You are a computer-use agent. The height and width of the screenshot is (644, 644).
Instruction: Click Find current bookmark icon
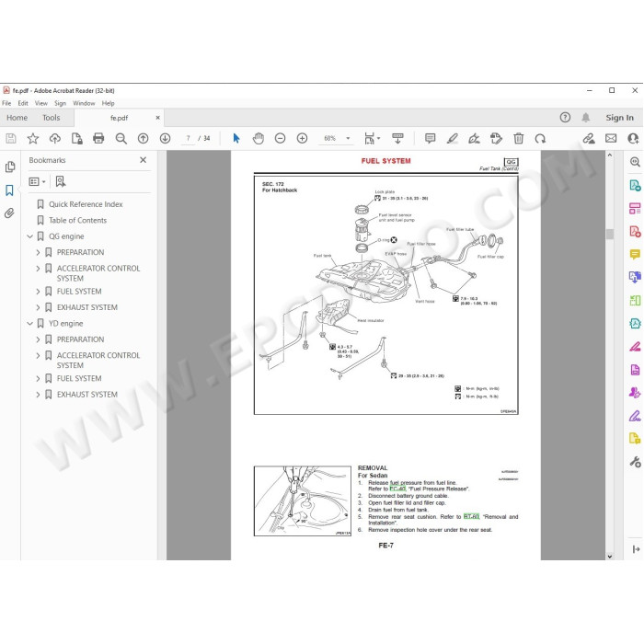click(x=61, y=181)
